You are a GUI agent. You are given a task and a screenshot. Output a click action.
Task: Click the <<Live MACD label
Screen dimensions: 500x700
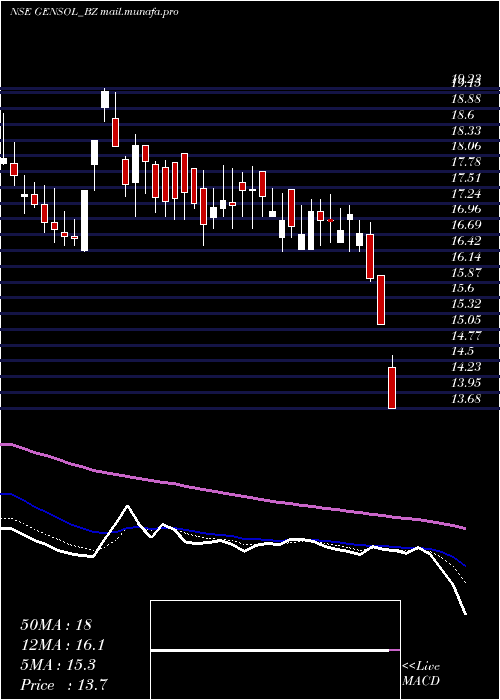[421, 673]
